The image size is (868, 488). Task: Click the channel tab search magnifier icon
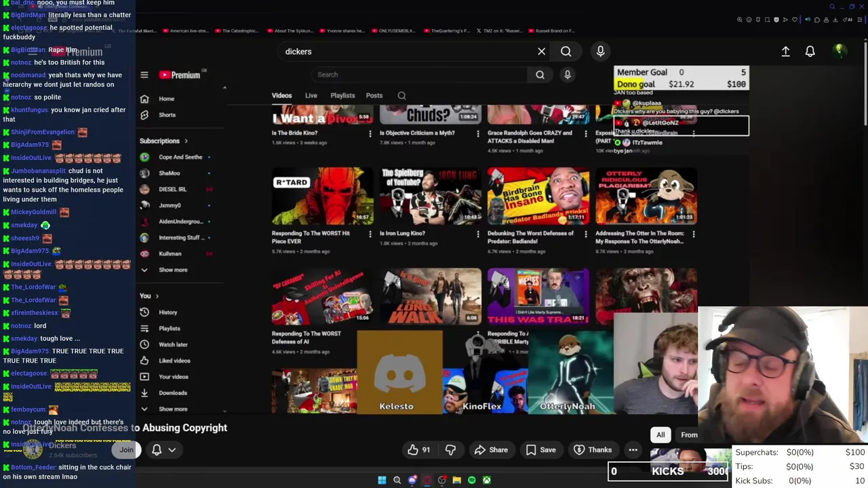(x=401, y=96)
